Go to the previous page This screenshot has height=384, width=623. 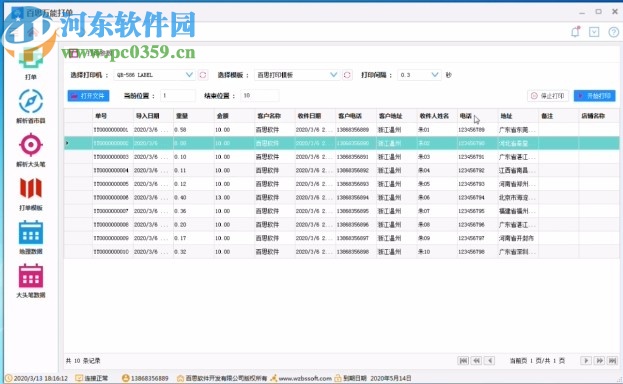pos(490,361)
